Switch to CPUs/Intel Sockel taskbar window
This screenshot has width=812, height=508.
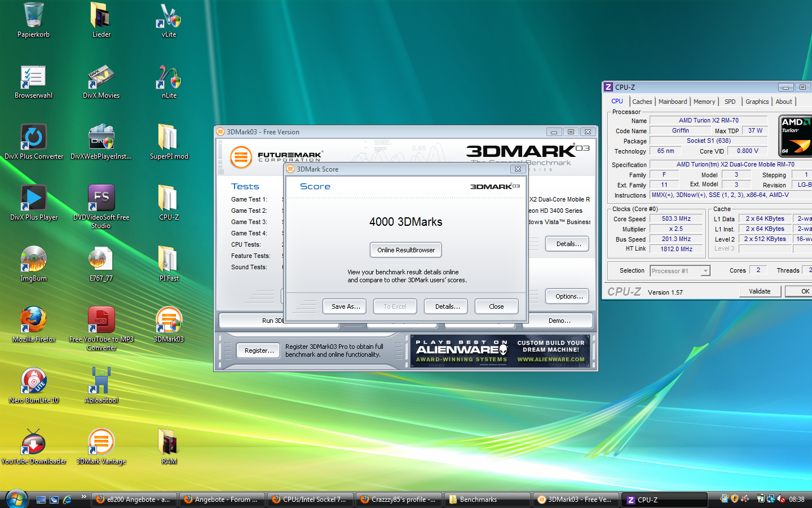pyautogui.click(x=310, y=500)
